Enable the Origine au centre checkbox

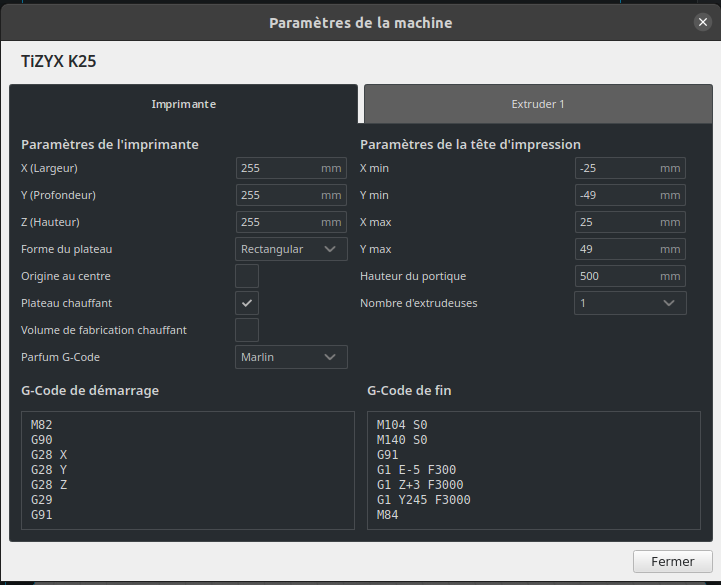pos(247,276)
